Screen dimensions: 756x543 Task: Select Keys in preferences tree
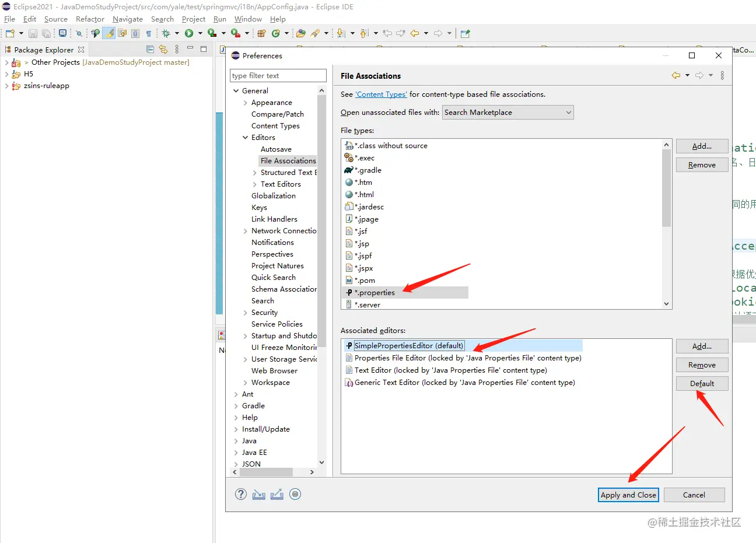(259, 208)
